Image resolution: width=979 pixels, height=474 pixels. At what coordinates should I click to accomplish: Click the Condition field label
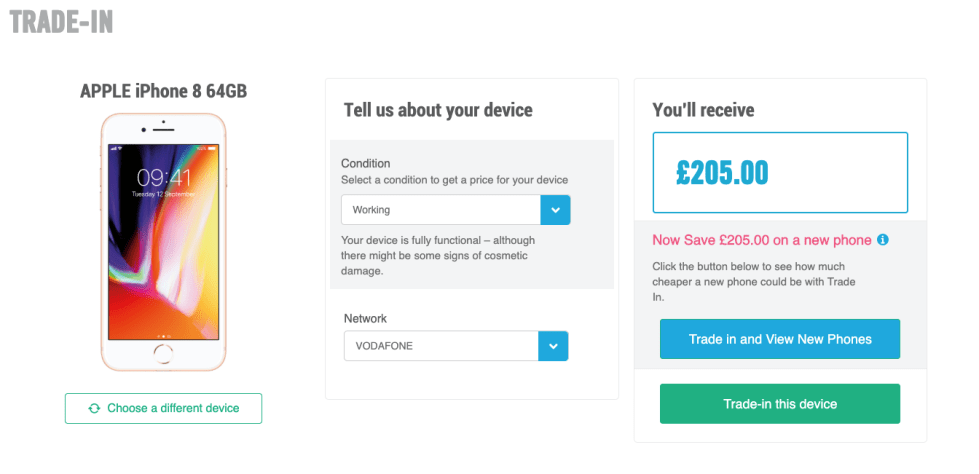[366, 163]
